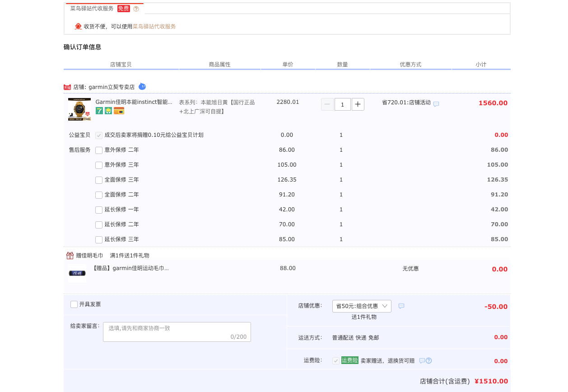The width and height of the screenshot is (568, 392).
Task: Check 意外保修 二年 option
Action: pyautogui.click(x=99, y=150)
